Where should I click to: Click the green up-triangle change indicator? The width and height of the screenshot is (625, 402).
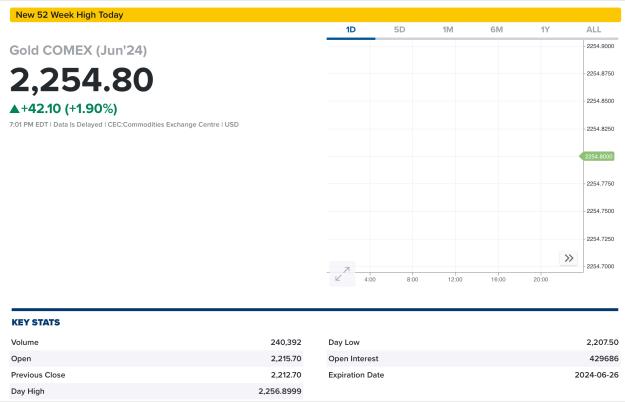tap(15, 109)
